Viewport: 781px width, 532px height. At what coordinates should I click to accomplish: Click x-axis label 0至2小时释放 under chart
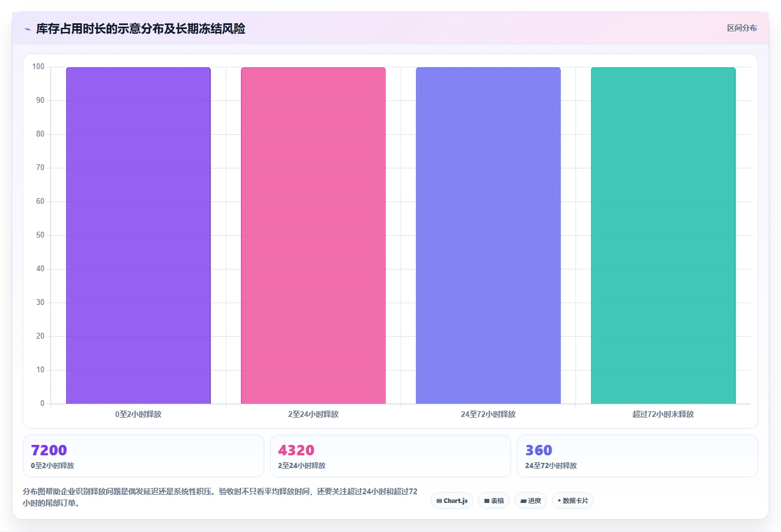pyautogui.click(x=138, y=414)
